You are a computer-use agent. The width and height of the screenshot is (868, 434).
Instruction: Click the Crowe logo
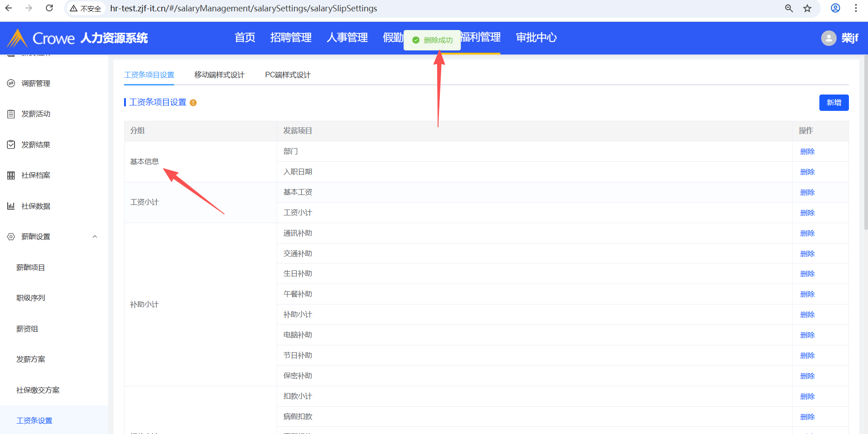(40, 38)
